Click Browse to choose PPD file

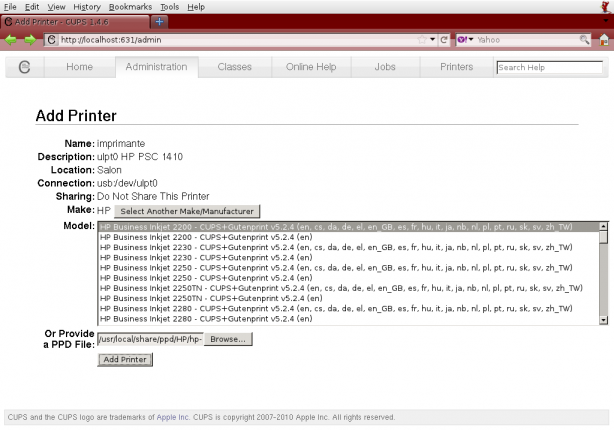(230, 339)
